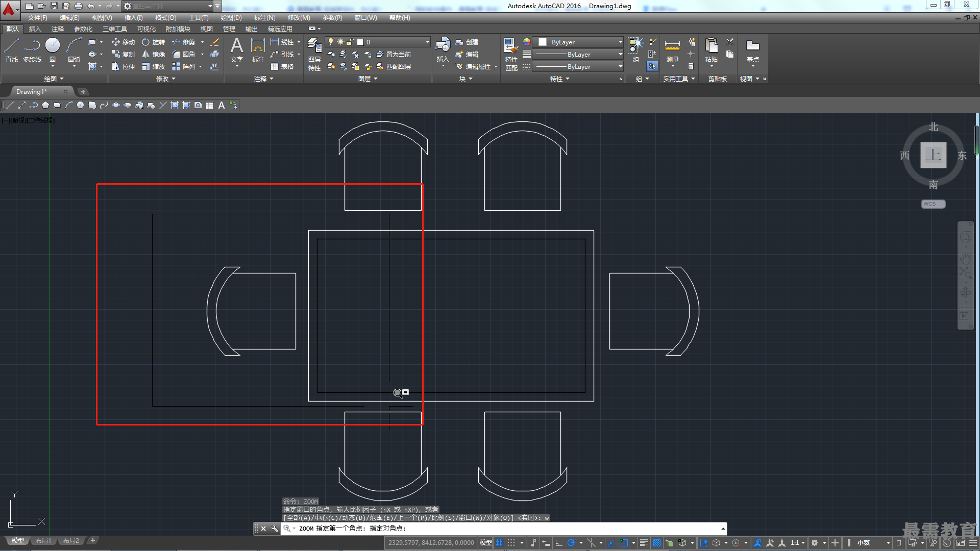Click the Array (阵列) command
The height and width of the screenshot is (551, 980).
coord(184,66)
